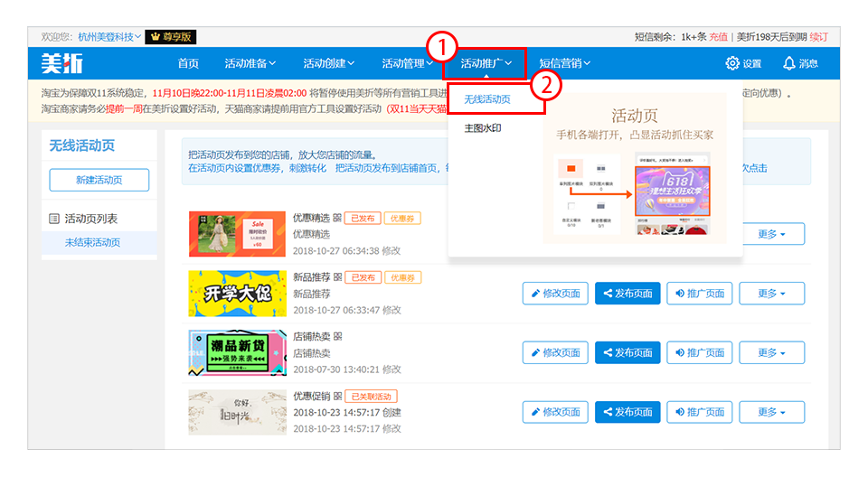Expand the 短信营销 menu
This screenshot has width=868, height=477.
click(564, 63)
